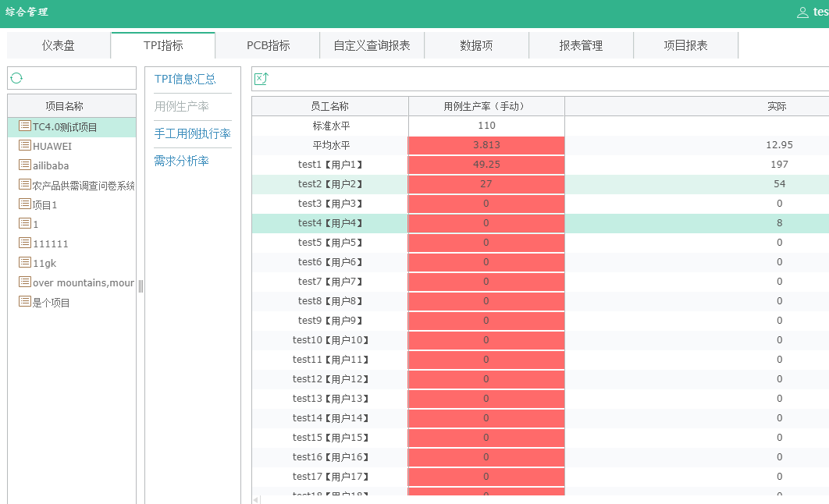Click the list icon beside 农产品供需调查问卷系统

pyautogui.click(x=25, y=184)
